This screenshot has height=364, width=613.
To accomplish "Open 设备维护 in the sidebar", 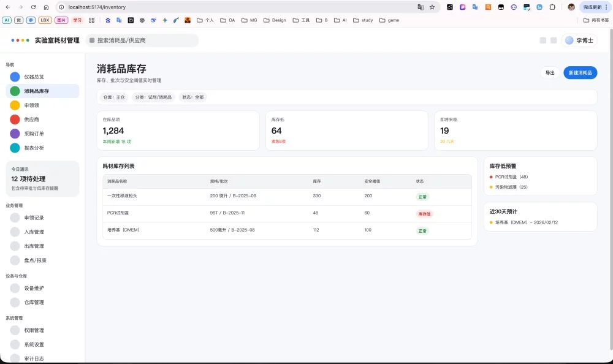I will point(42,288).
